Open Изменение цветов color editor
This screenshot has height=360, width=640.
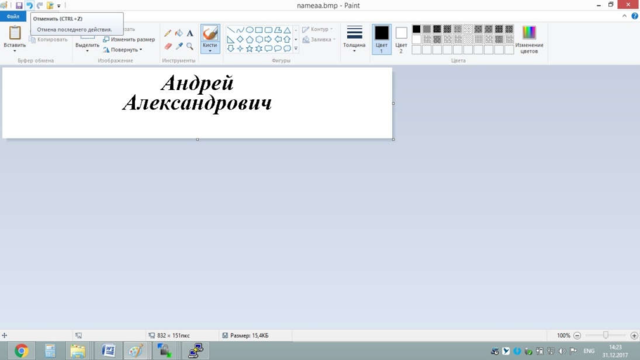click(x=529, y=39)
